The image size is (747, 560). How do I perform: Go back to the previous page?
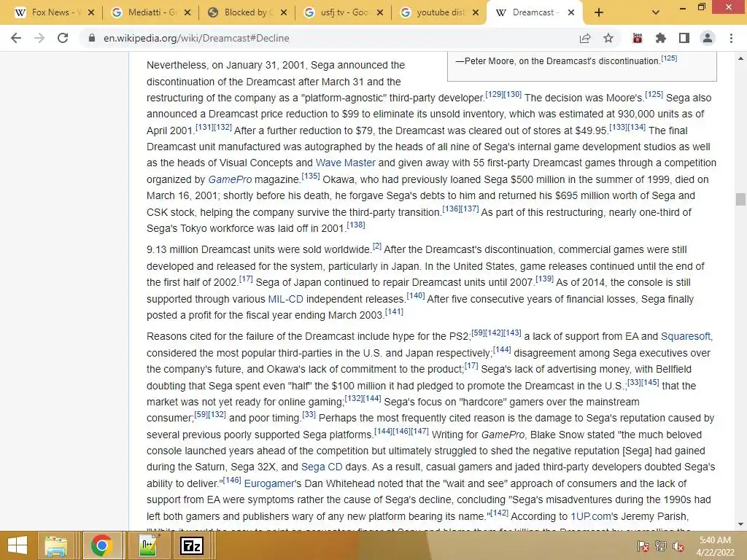(x=16, y=38)
